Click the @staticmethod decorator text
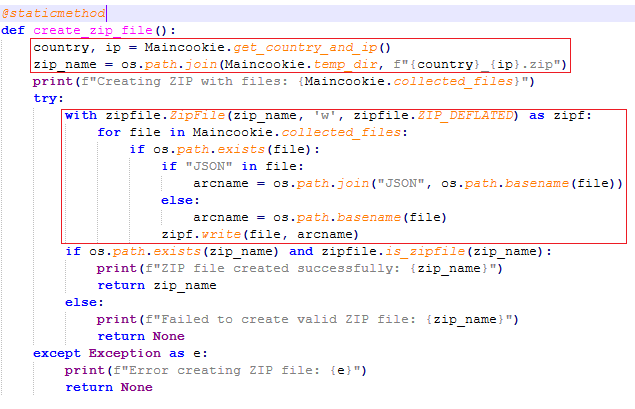 (x=53, y=13)
